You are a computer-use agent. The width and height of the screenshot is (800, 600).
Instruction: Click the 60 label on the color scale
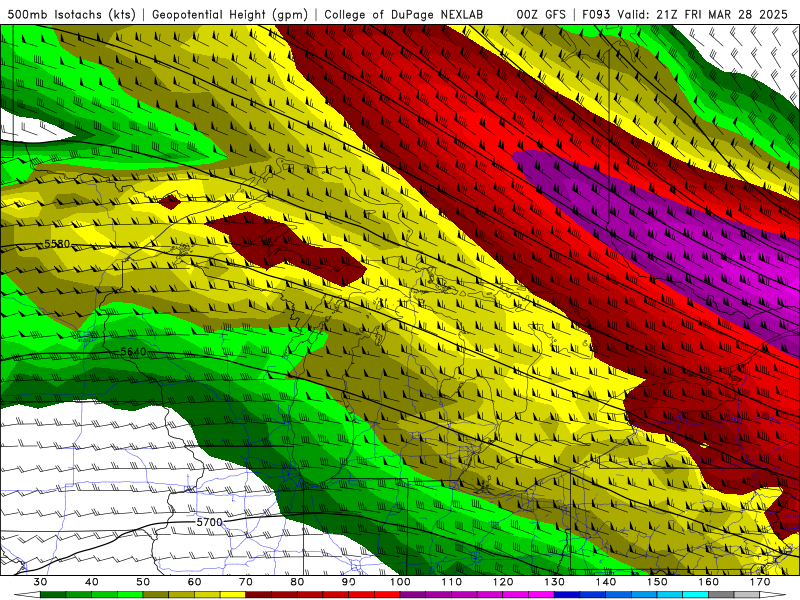(x=194, y=582)
